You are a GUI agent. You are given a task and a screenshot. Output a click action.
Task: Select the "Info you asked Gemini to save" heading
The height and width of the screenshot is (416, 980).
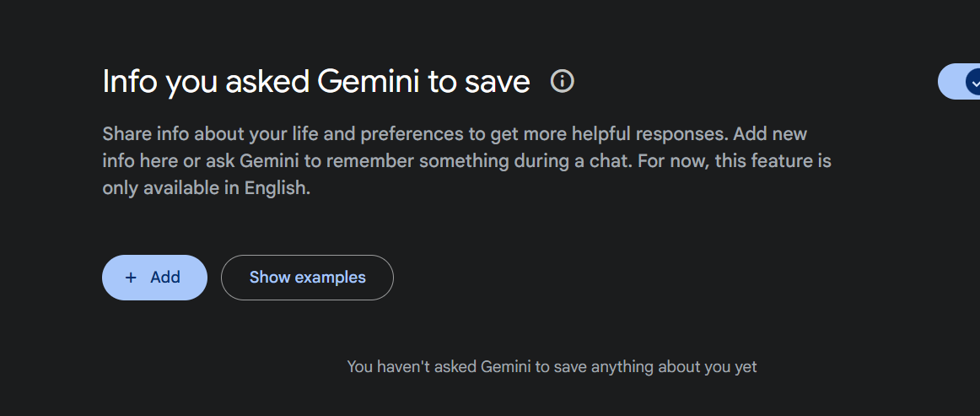click(x=316, y=82)
